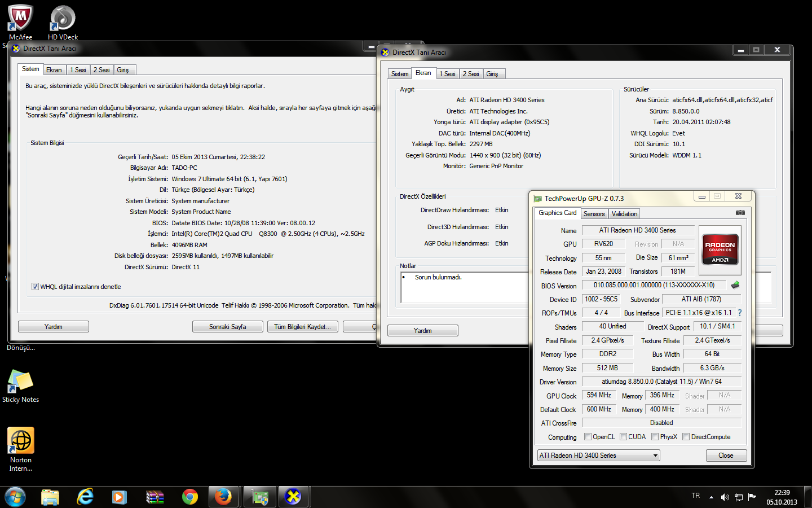
Task: Select Sistem tab in the front DirectX window
Action: point(400,74)
